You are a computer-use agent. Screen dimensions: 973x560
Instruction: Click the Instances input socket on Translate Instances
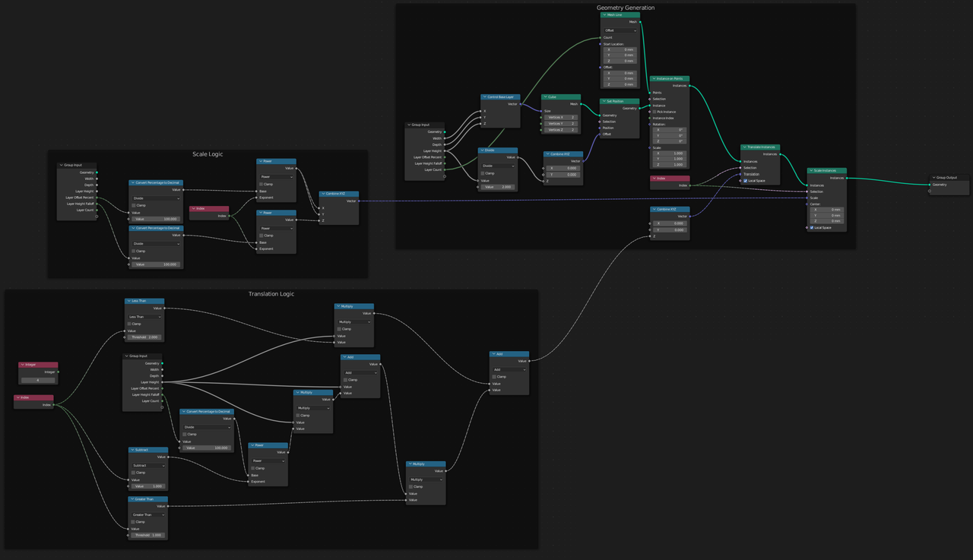click(x=740, y=162)
